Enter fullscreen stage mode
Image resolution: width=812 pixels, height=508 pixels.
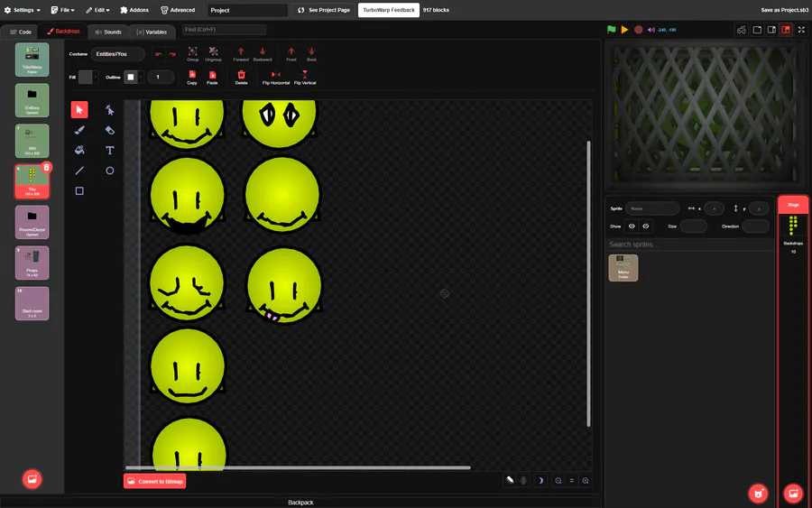[802, 30]
